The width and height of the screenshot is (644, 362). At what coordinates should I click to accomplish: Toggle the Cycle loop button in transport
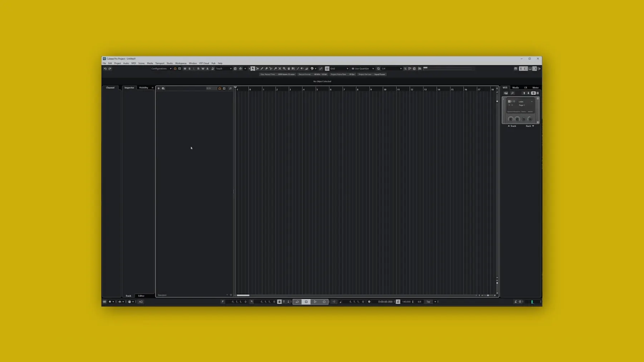[x=297, y=302]
